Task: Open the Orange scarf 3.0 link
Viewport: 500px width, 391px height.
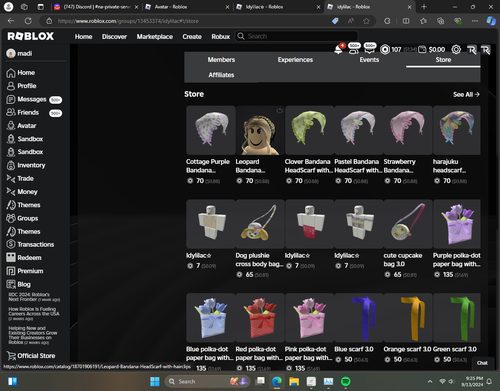Action: pyautogui.click(x=407, y=349)
